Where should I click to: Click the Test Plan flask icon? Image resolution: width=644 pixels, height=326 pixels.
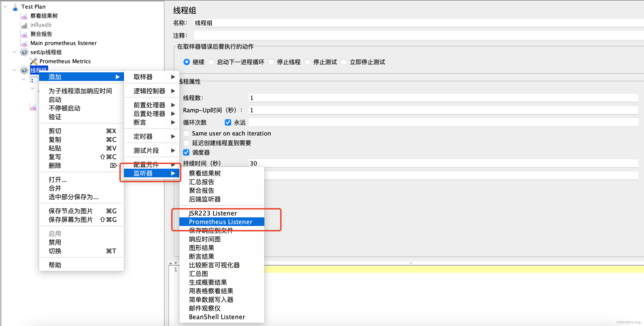pyautogui.click(x=15, y=7)
